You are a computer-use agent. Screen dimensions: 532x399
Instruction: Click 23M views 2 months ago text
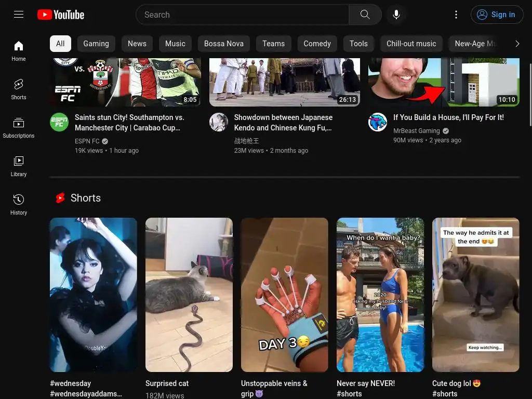[271, 150]
